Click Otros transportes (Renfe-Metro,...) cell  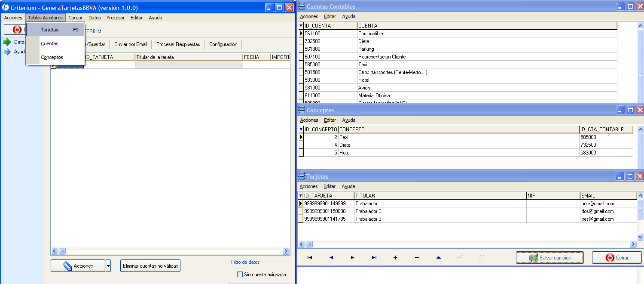(487, 72)
